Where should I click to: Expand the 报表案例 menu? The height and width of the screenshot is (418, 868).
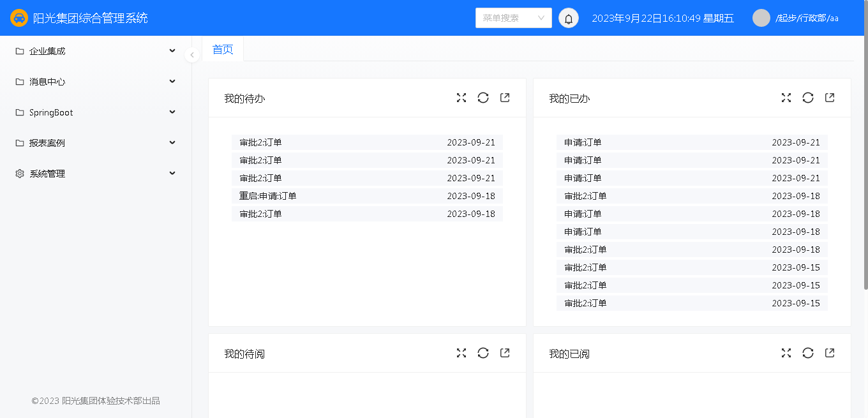click(96, 143)
